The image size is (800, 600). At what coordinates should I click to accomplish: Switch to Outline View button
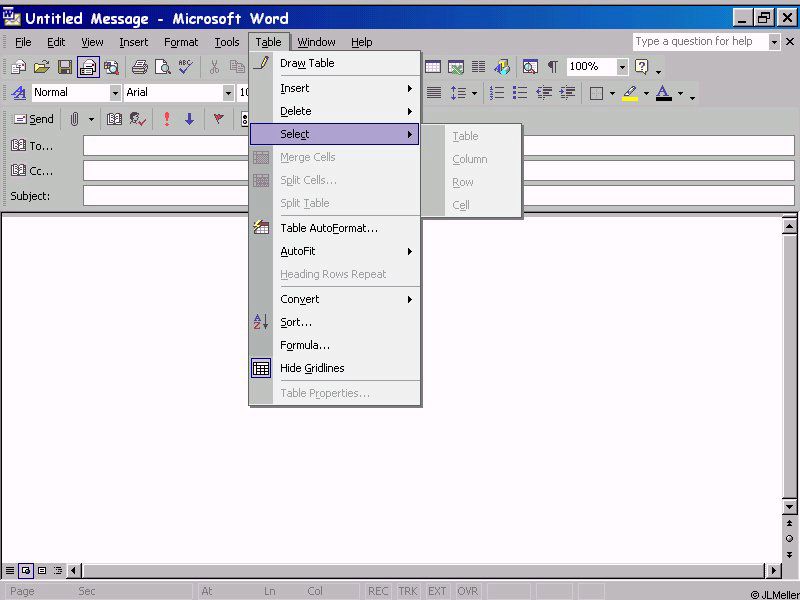[58, 570]
